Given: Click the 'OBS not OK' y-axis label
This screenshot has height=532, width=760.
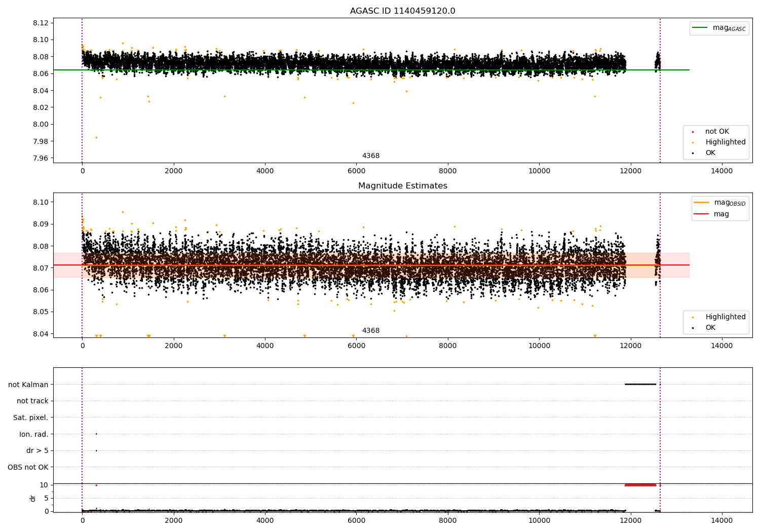Looking at the screenshot, I should (x=28, y=467).
